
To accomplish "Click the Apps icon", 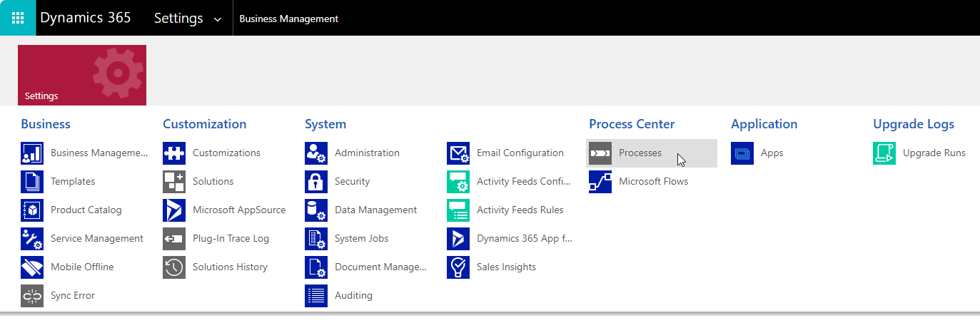I will pyautogui.click(x=742, y=153).
